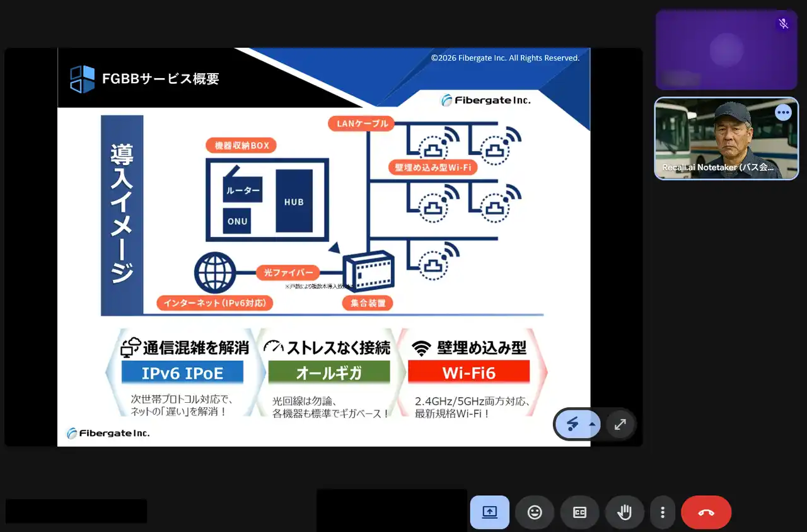
Task: Open the emoji reactions picker
Action: click(535, 512)
